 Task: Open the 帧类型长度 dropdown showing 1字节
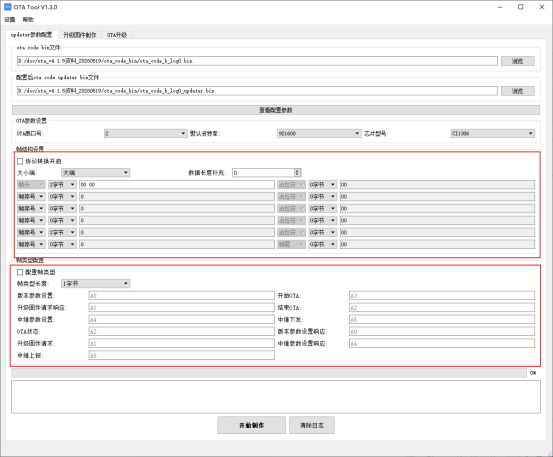(x=96, y=284)
